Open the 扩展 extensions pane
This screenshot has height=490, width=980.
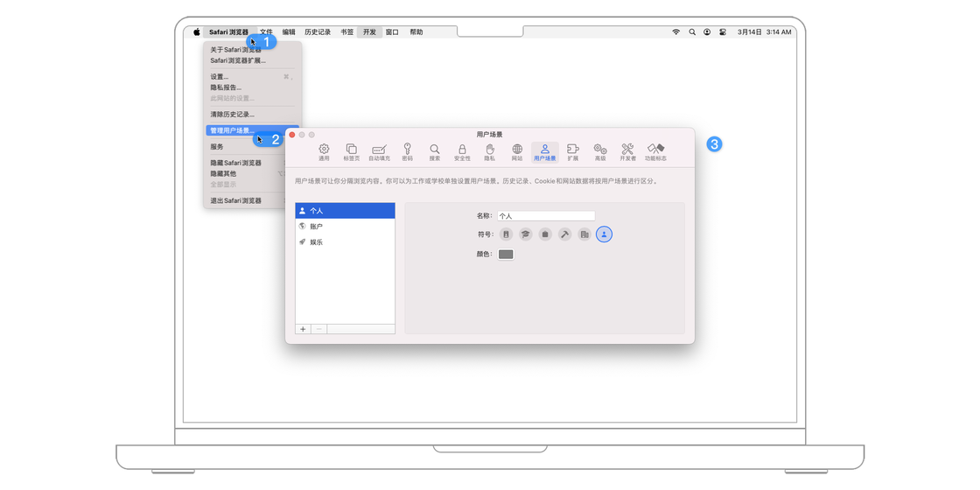572,152
